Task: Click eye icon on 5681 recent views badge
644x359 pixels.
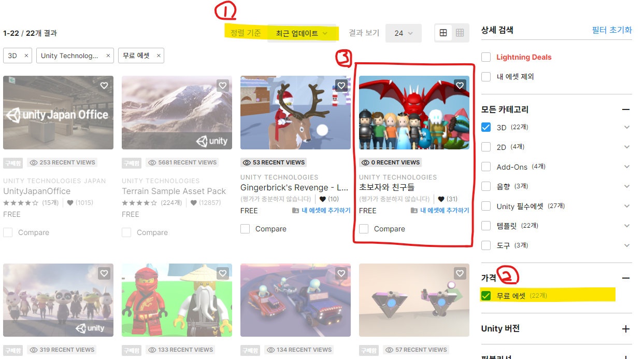Action: (152, 162)
